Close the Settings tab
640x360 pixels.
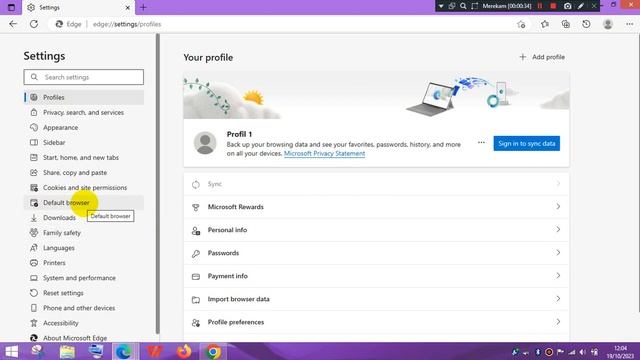pos(127,7)
